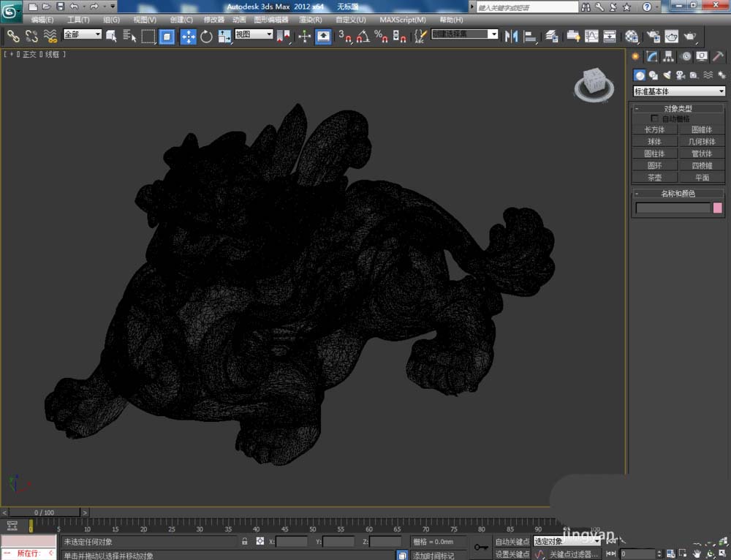Screen dimensions: 731x560
Task: Click the 长方体 box primitive button
Action: pos(654,130)
